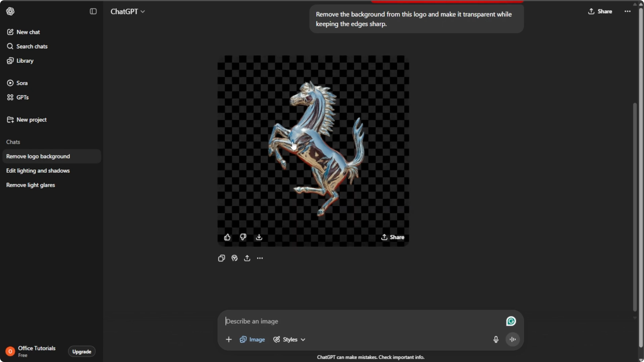Click the 'Check important info' disclaimer text
This screenshot has height=362, width=644.
point(401,357)
